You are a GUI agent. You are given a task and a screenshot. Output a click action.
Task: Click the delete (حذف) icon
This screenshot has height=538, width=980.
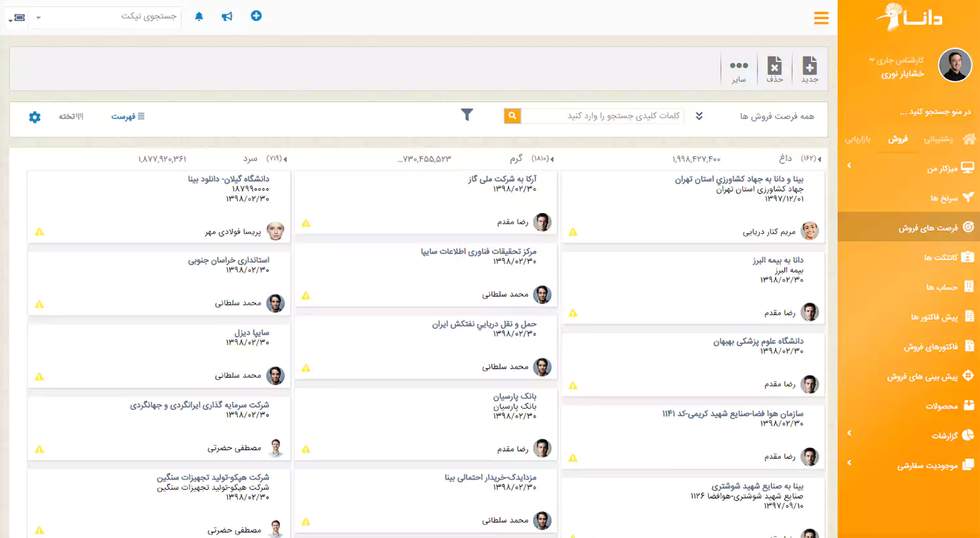774,69
